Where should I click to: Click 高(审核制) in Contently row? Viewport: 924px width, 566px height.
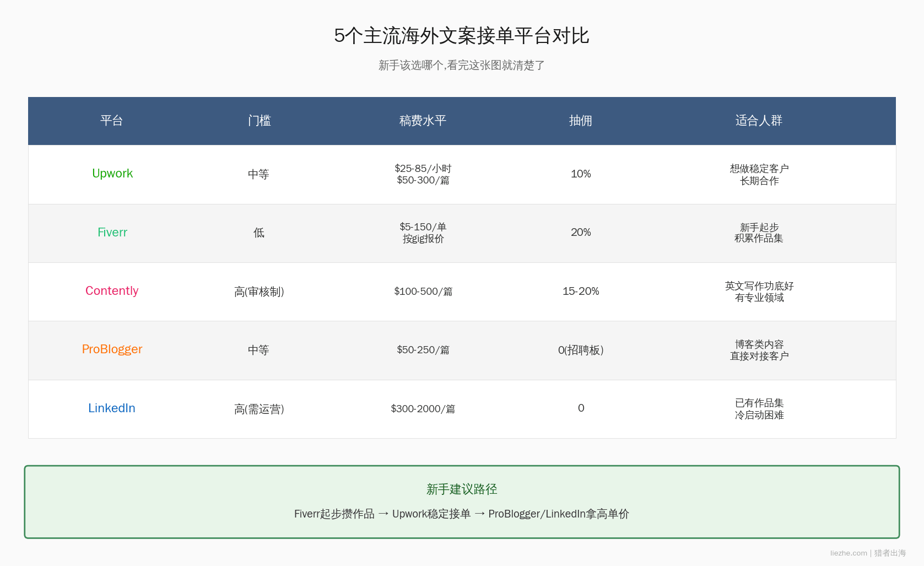point(259,292)
